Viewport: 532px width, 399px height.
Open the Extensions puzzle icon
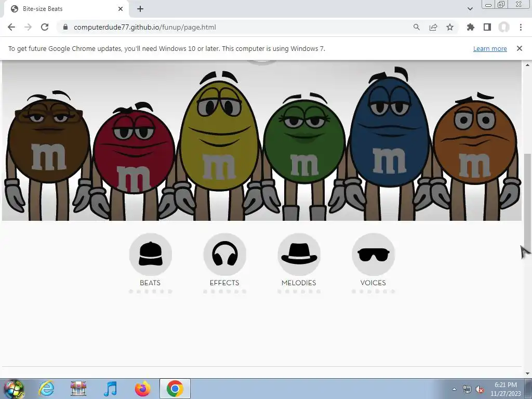coord(470,27)
